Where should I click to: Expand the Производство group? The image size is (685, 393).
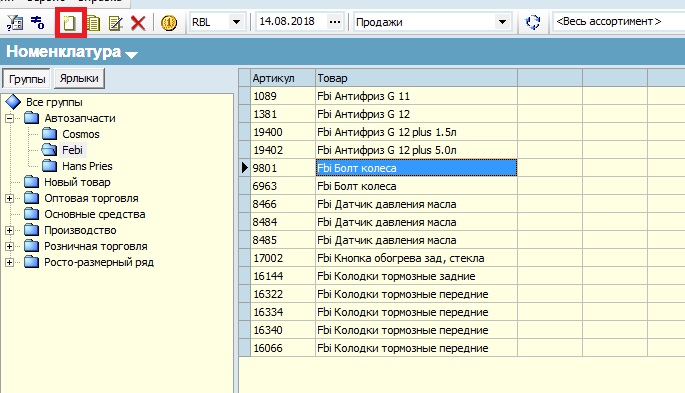coord(9,231)
